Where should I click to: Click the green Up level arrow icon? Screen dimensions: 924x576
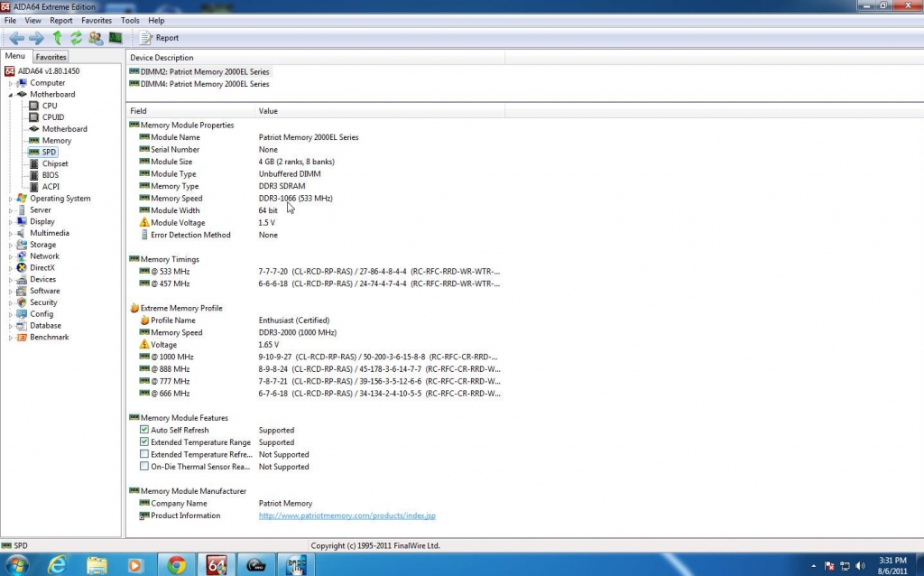point(57,38)
